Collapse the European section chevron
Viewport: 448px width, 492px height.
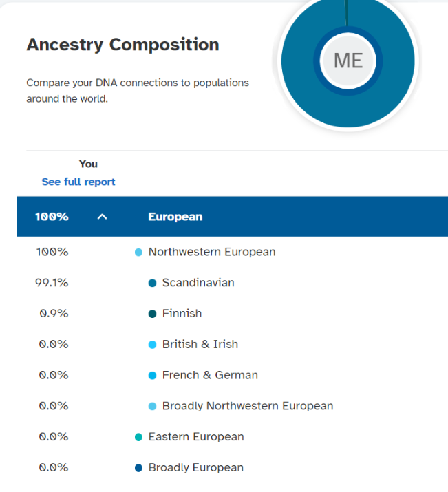[102, 217]
